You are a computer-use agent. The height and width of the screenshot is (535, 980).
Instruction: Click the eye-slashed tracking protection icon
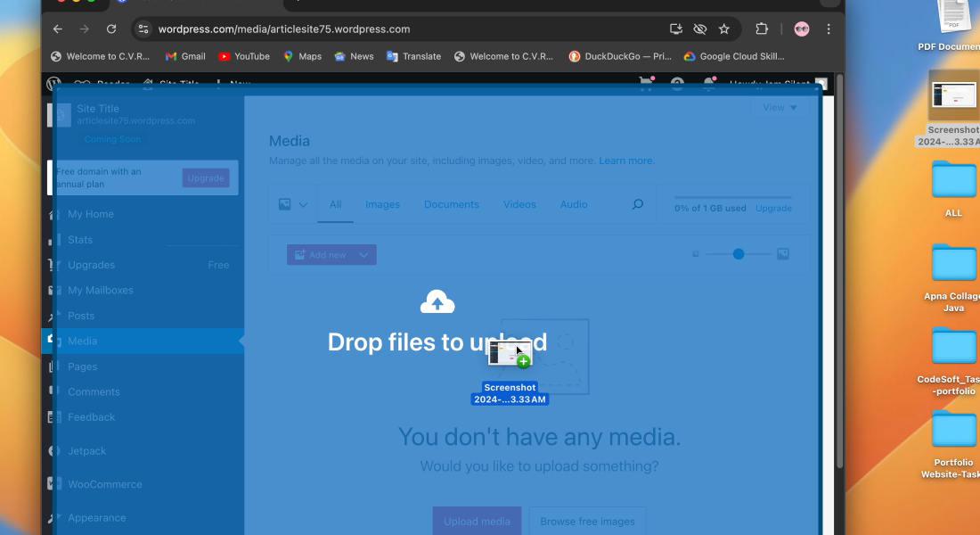click(x=700, y=29)
